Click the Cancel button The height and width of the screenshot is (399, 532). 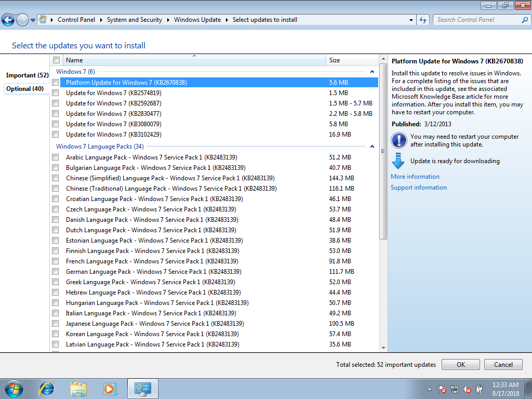503,364
